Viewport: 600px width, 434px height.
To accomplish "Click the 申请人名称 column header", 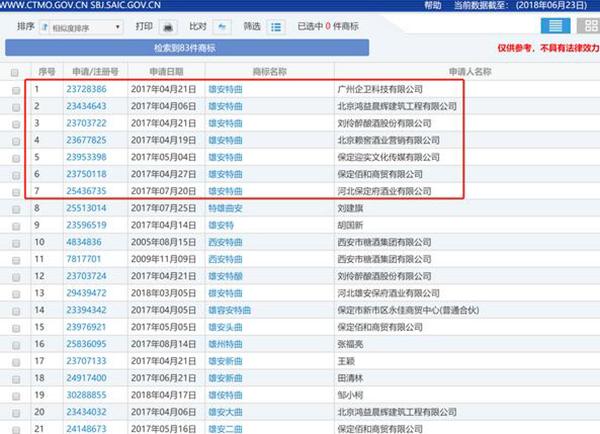I will pos(470,72).
